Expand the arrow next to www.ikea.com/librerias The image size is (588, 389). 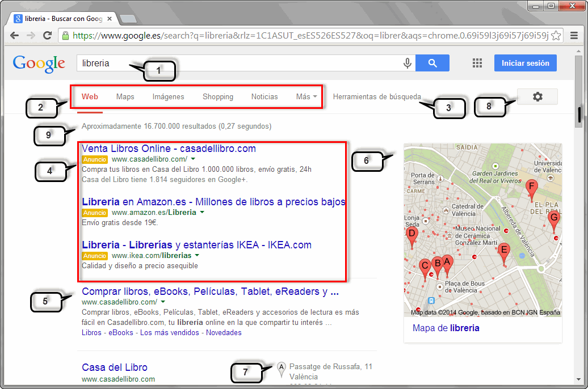click(196, 256)
